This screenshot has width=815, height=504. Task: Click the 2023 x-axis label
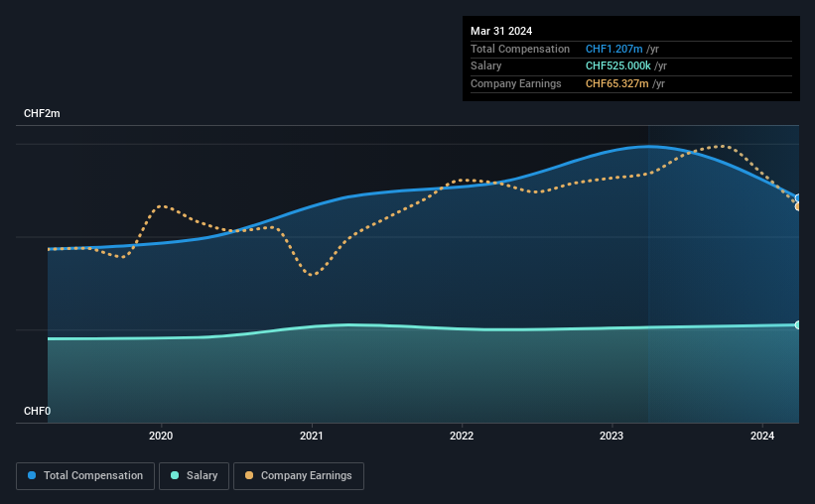(611, 436)
